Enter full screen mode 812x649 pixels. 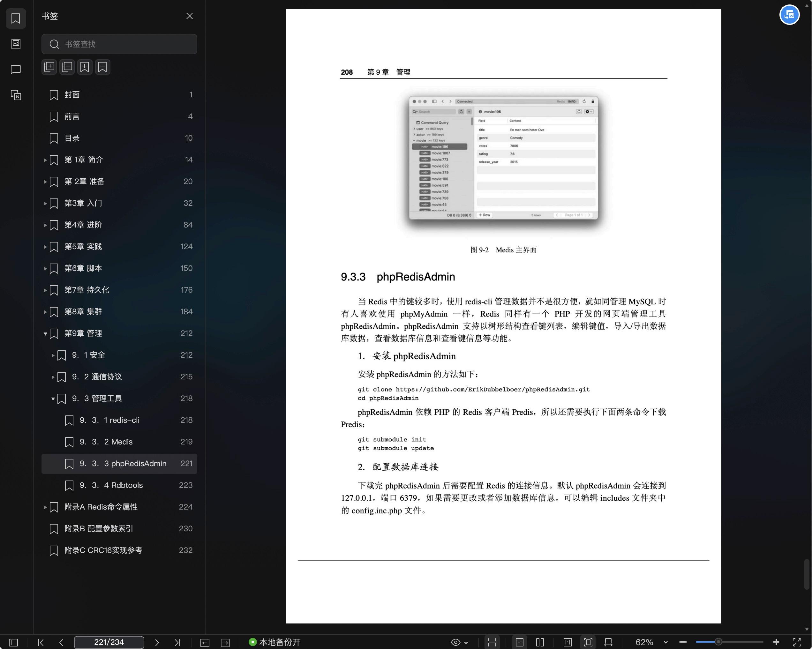tap(797, 642)
